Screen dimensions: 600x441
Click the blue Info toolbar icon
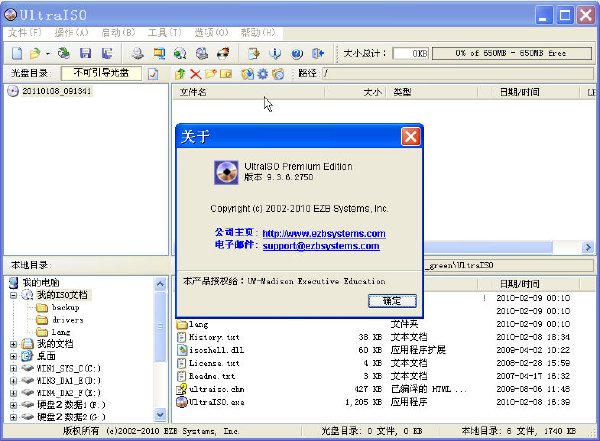275,53
